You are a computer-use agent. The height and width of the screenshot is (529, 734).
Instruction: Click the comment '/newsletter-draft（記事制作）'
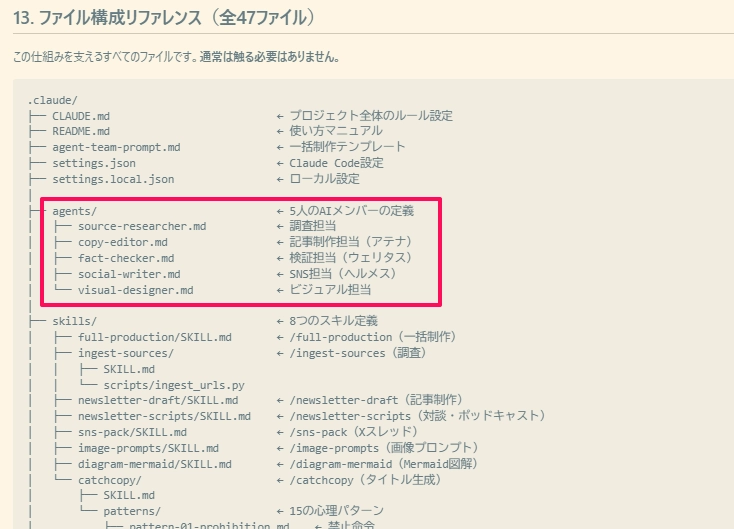[x=377, y=400]
